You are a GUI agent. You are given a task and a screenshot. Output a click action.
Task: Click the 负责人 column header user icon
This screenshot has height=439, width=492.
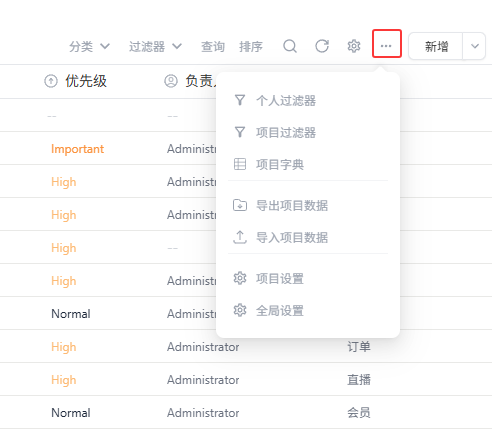click(171, 81)
